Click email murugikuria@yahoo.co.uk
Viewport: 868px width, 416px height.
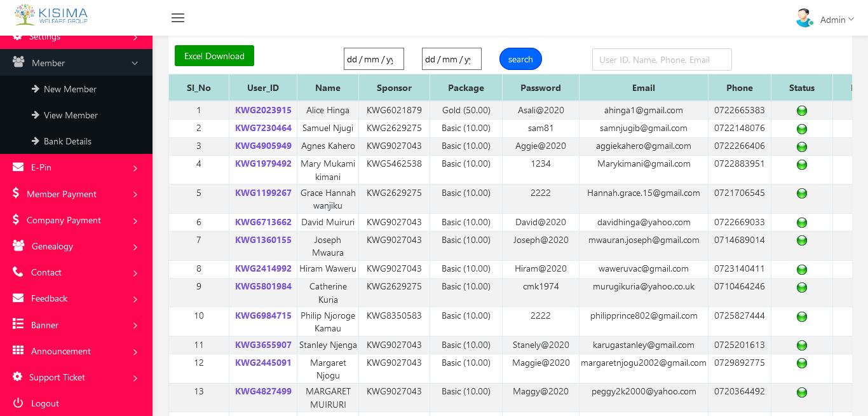(x=644, y=286)
